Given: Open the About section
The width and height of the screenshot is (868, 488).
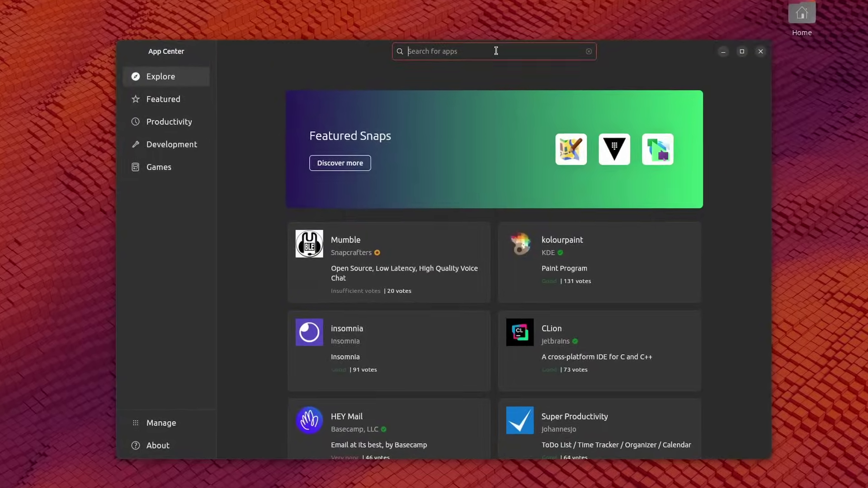Looking at the screenshot, I should [x=157, y=445].
